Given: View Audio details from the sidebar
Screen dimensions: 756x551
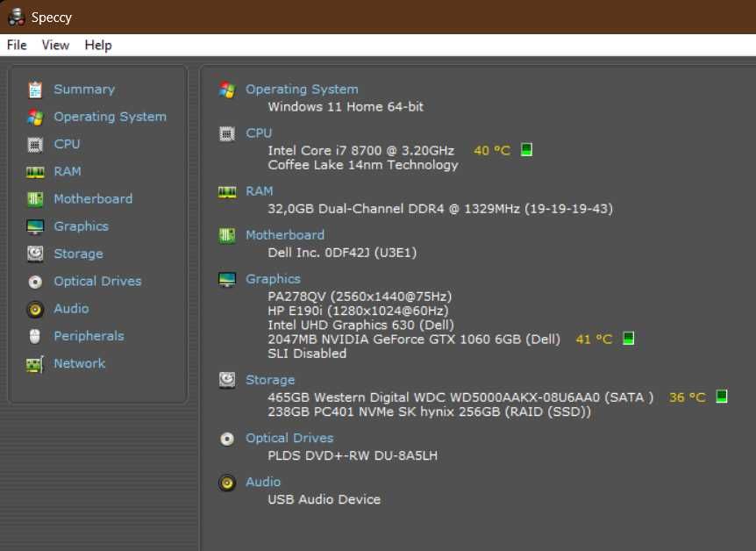Looking at the screenshot, I should pyautogui.click(x=71, y=308).
